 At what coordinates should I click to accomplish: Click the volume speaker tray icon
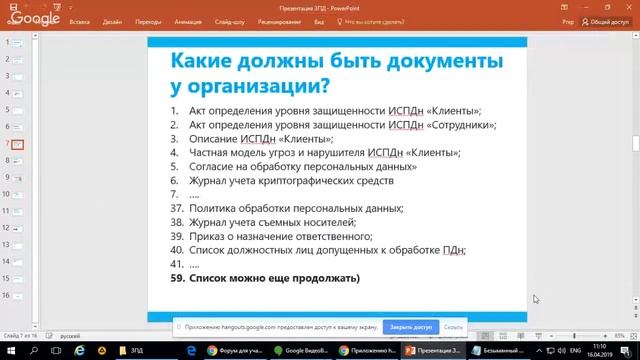click(562, 351)
